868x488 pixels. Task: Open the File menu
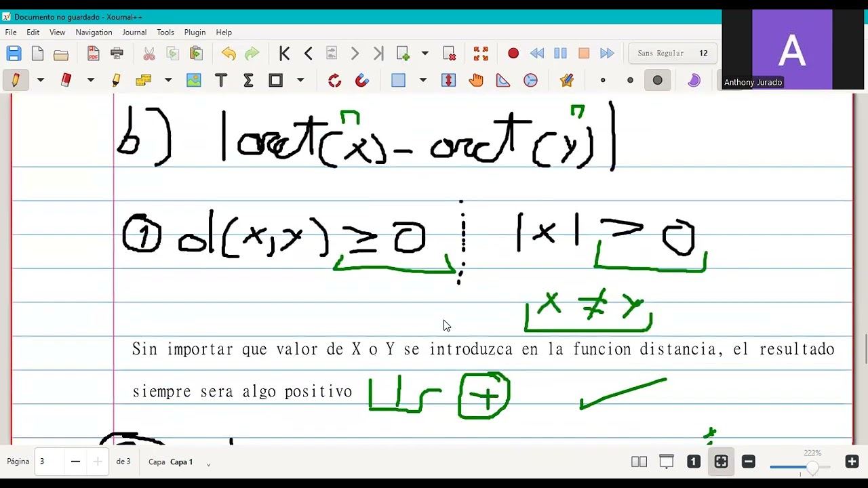(x=11, y=32)
